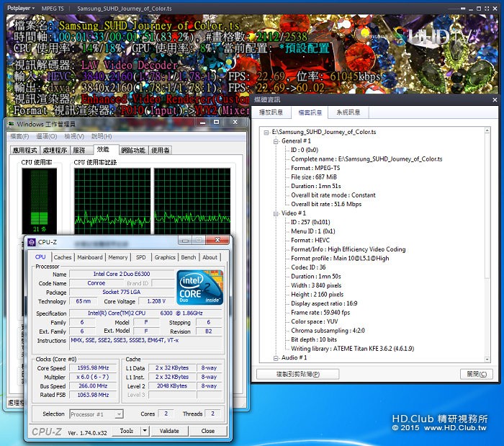Click the Code Name value 'Conroe'
This screenshot has width=504, height=446.
point(96,283)
